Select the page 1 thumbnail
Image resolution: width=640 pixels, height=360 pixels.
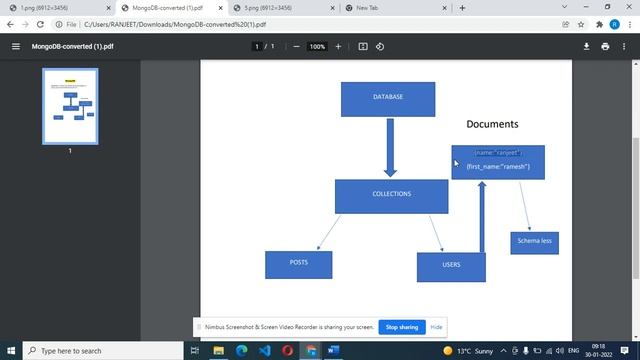tap(70, 106)
